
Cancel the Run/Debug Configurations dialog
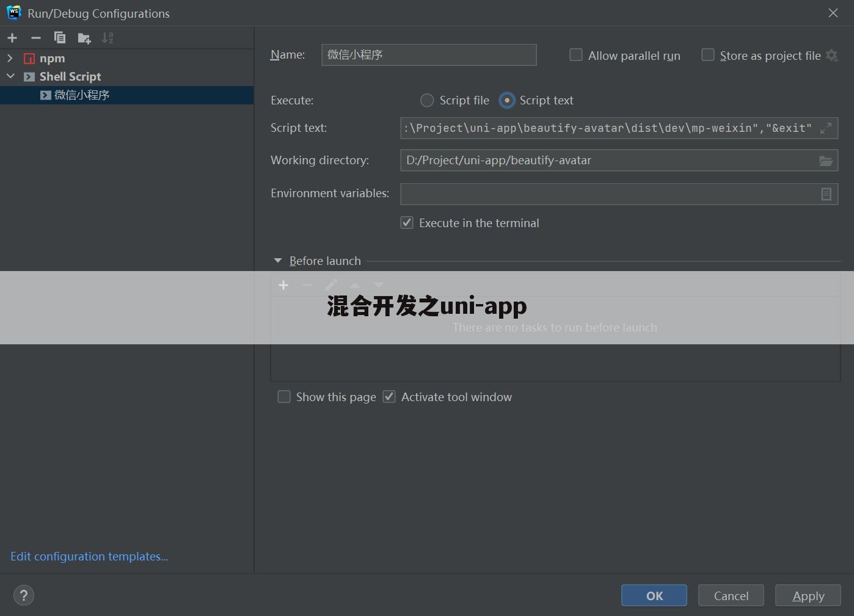[731, 596]
